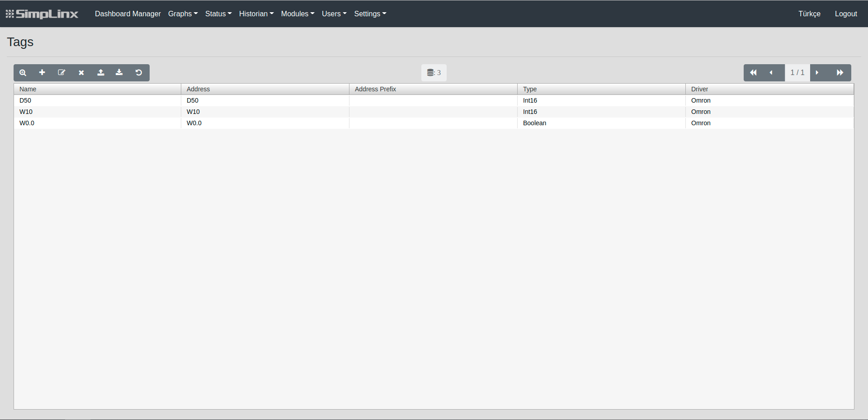
Task: Click the search tags magnifier icon
Action: pyautogui.click(x=23, y=73)
